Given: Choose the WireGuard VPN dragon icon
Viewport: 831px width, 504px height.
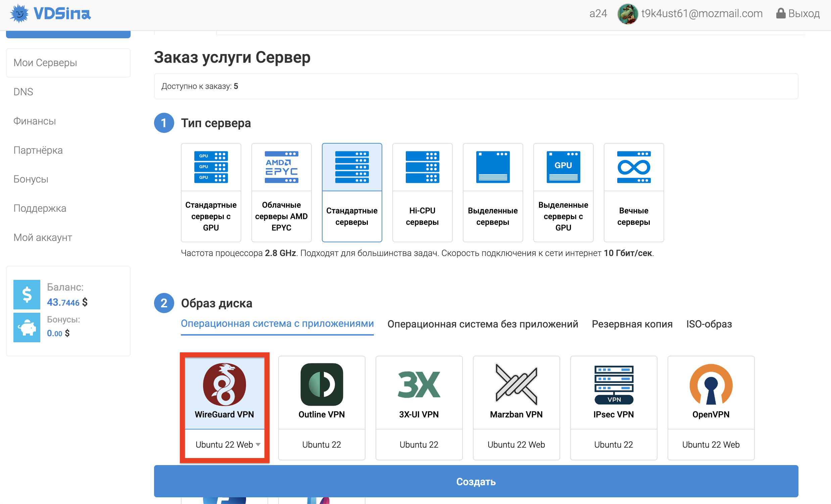Looking at the screenshot, I should 224,384.
